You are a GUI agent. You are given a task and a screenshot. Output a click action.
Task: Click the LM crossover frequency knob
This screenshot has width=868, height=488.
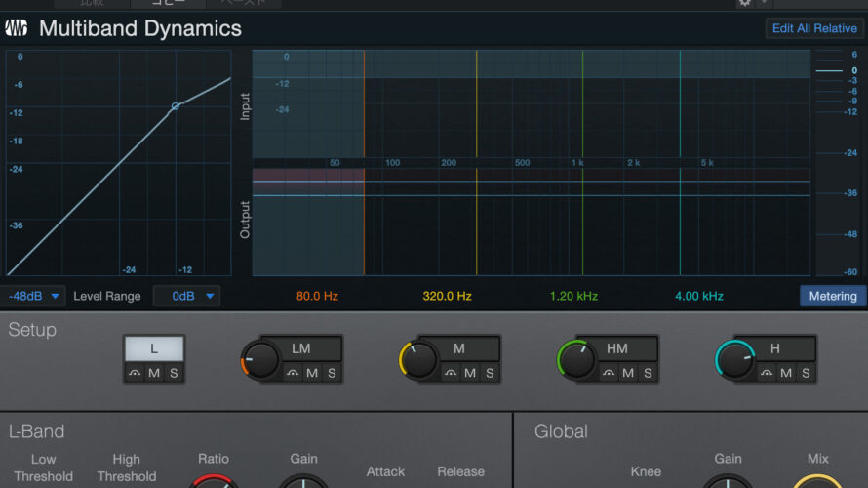(259, 360)
